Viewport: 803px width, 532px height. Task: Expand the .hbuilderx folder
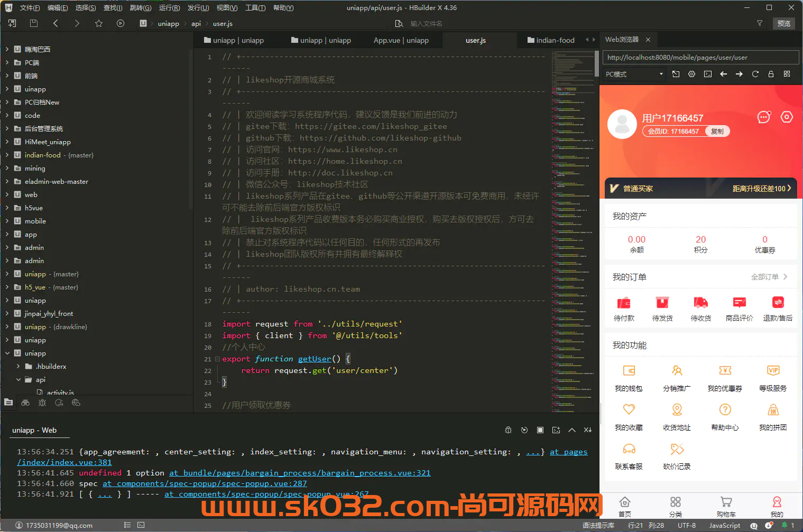point(19,366)
